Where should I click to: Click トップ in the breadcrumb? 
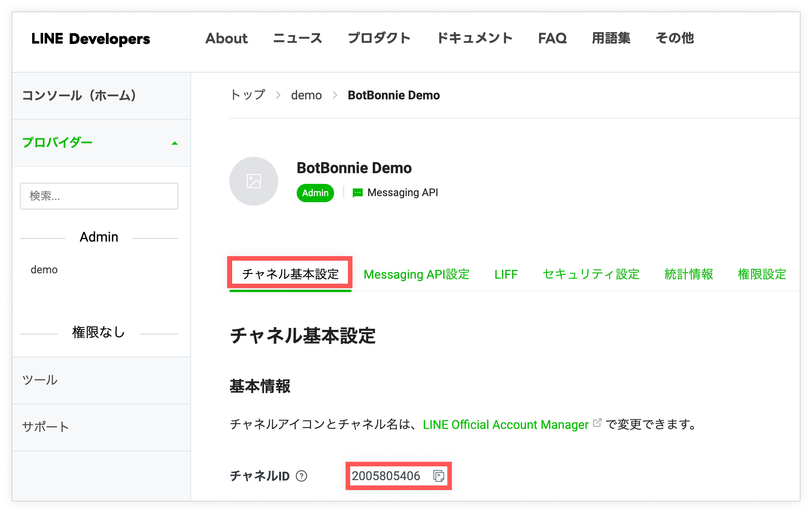[x=248, y=95]
